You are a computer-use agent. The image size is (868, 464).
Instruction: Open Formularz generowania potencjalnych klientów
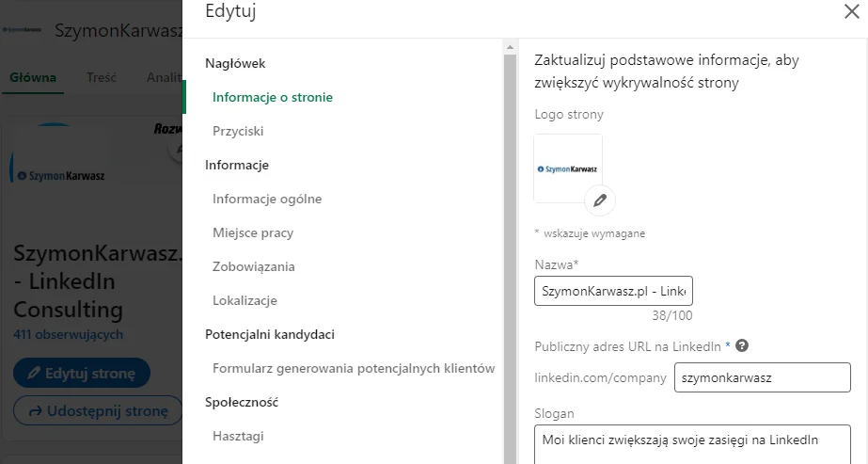[x=354, y=368]
